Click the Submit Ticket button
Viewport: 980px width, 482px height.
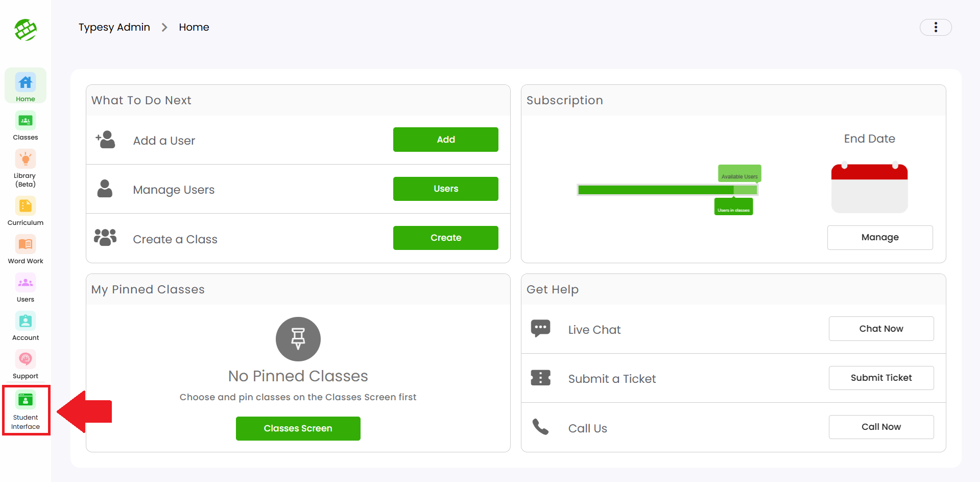click(881, 378)
